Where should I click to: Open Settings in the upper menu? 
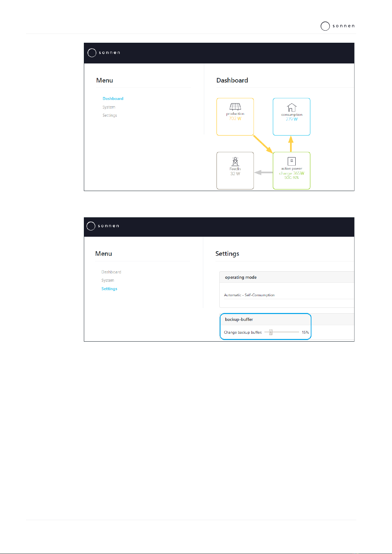coord(110,115)
